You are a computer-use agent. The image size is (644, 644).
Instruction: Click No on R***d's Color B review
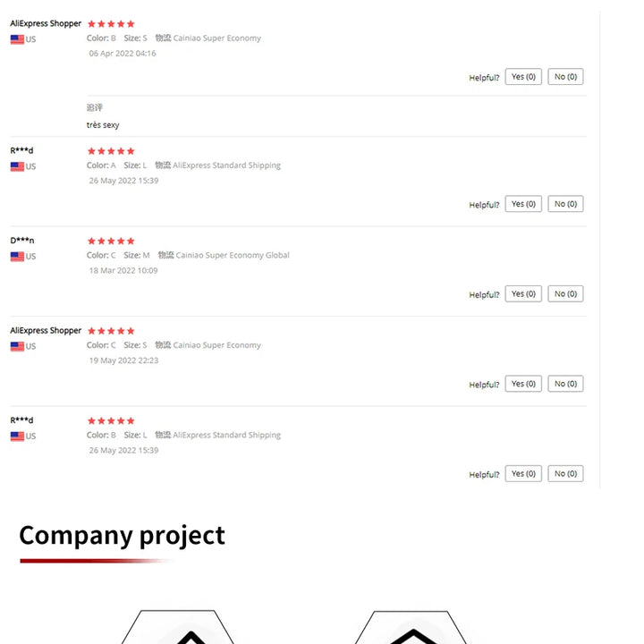(x=565, y=474)
